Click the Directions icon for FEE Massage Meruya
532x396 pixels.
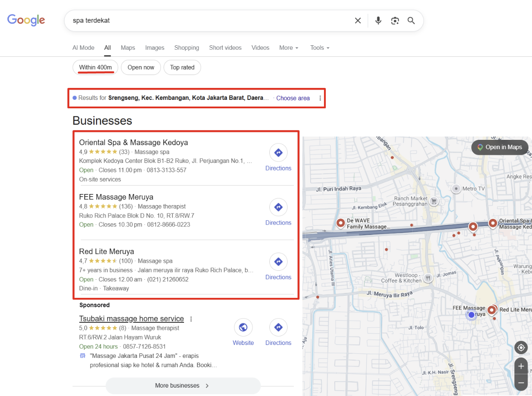tap(278, 207)
